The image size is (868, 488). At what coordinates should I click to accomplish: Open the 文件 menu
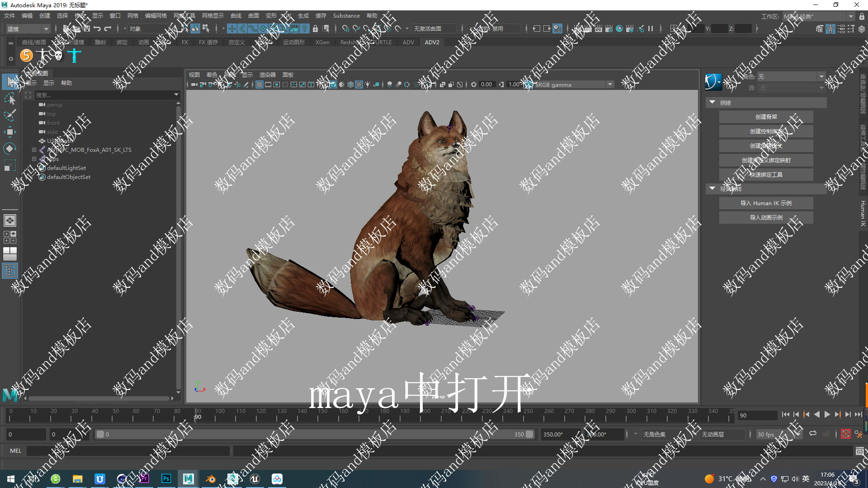pos(9,15)
